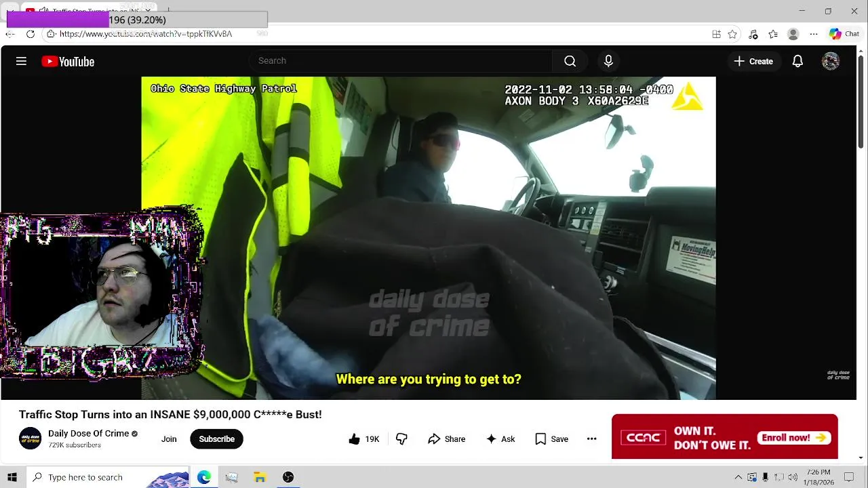Open the taskbar app left of File Explorer

(231, 477)
